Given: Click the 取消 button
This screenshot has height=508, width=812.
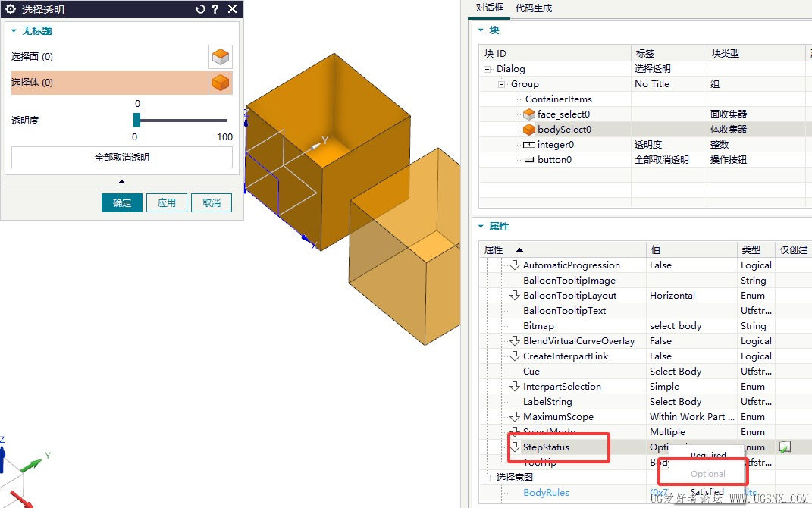Looking at the screenshot, I should (212, 202).
